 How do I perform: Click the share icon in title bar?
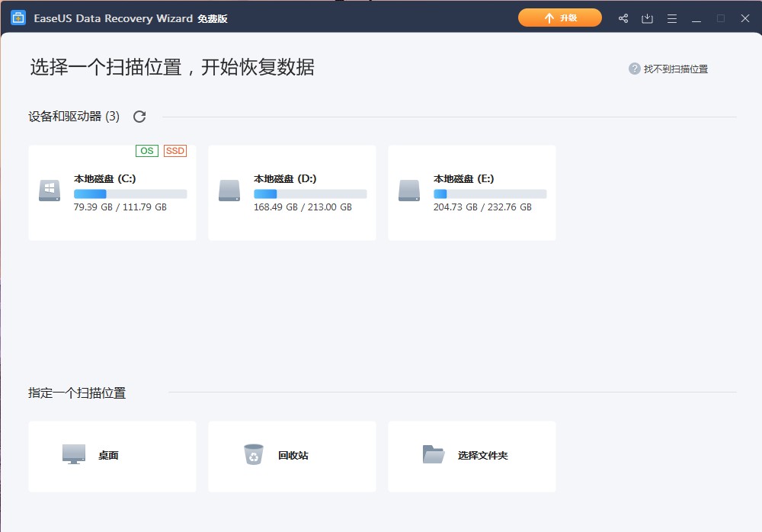click(623, 18)
